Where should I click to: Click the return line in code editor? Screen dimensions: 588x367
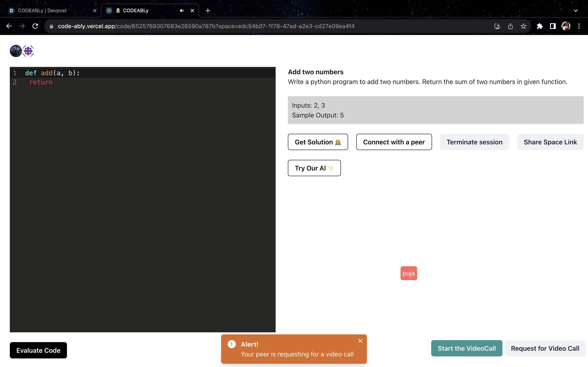[x=41, y=82]
